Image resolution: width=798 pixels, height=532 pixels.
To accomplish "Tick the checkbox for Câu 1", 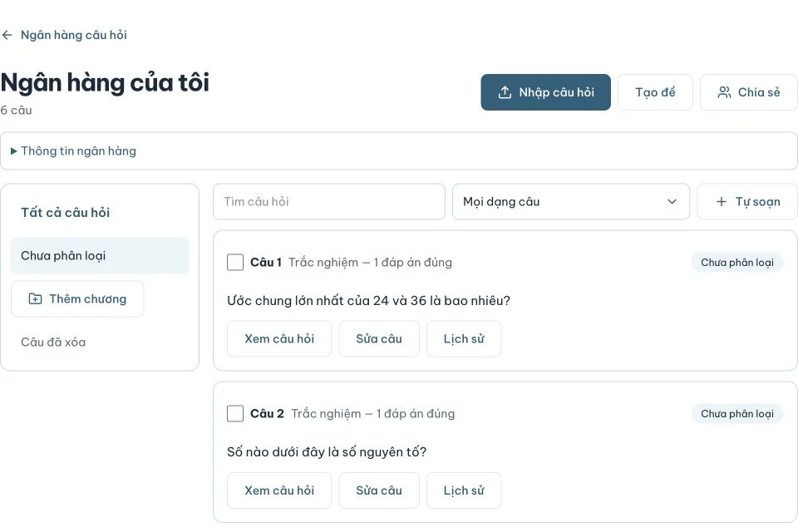I will coord(235,262).
